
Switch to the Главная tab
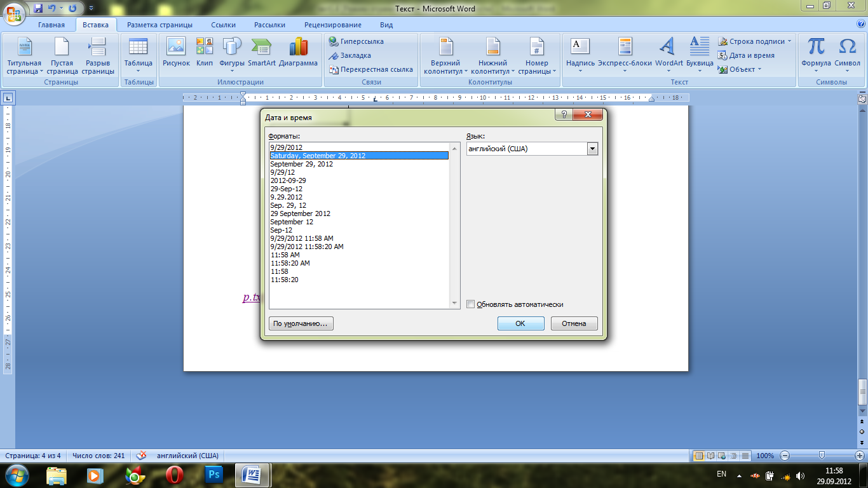click(x=51, y=25)
